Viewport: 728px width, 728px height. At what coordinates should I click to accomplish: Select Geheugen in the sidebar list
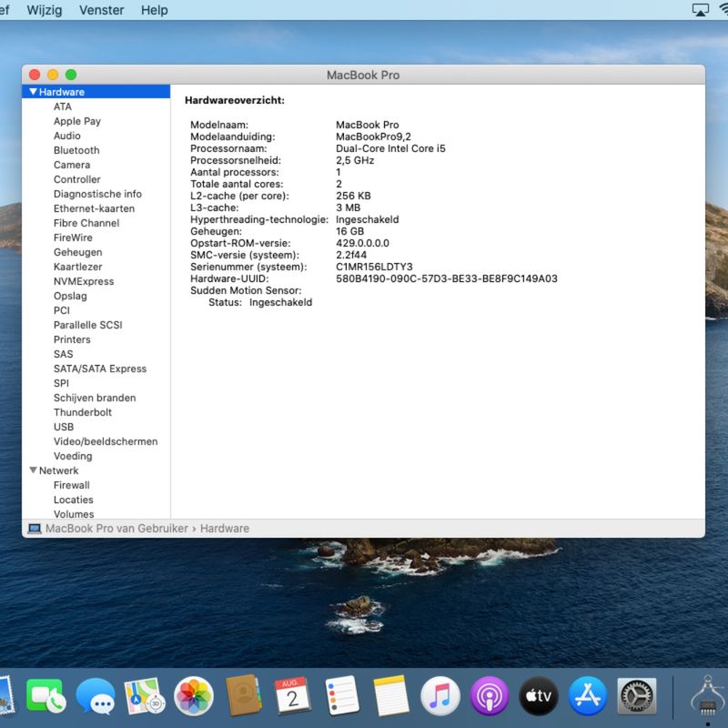click(x=78, y=252)
